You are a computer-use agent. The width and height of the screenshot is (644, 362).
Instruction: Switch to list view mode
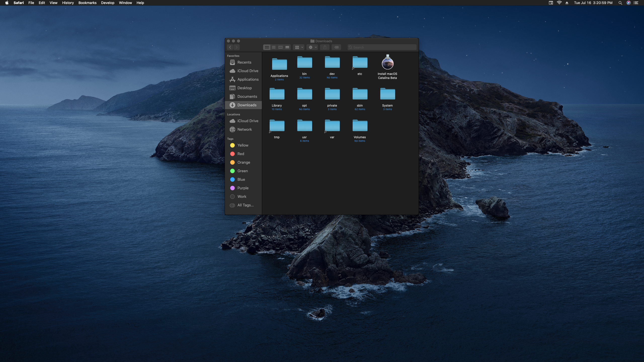(x=273, y=47)
